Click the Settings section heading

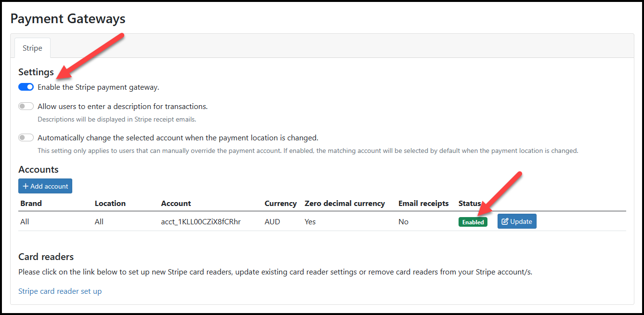coord(36,72)
